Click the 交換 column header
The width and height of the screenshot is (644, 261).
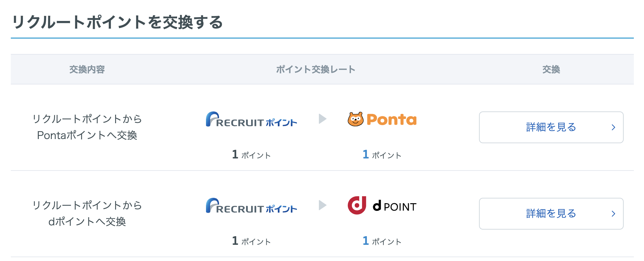pyautogui.click(x=551, y=69)
